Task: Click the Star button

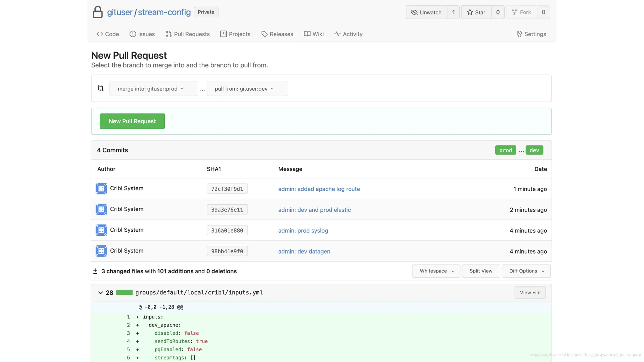Action: [x=476, y=12]
